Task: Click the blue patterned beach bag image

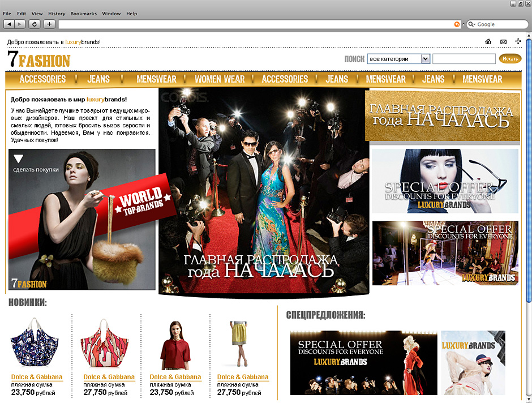Action: coord(35,342)
